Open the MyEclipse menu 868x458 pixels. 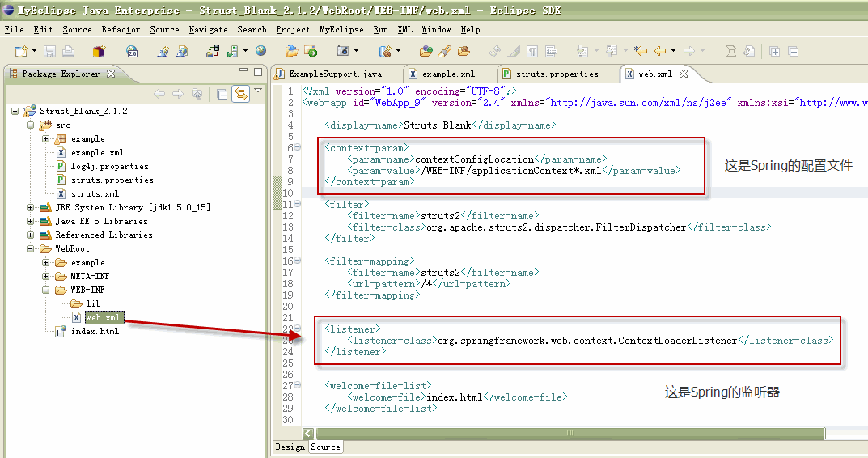[x=341, y=29]
